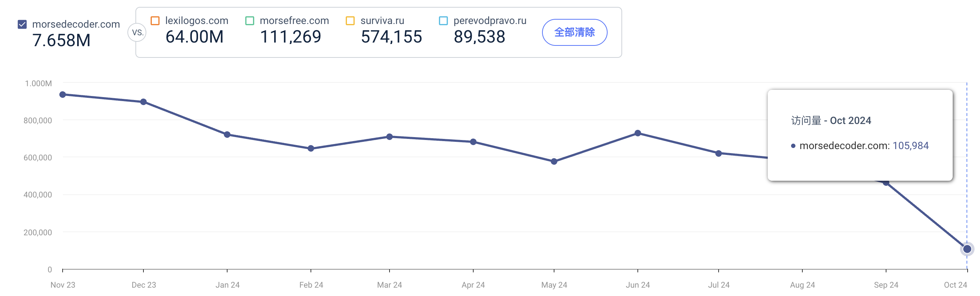This screenshot has height=296, width=980.
Task: Click the highlighted Oct 24 data point
Action: pyautogui.click(x=967, y=249)
